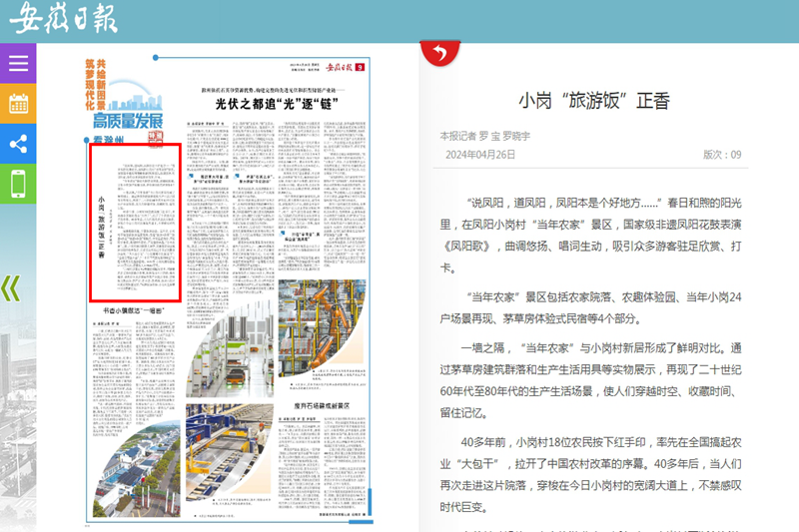
Task: Click paragraph starting 一墙之隔
Action: tap(591, 380)
